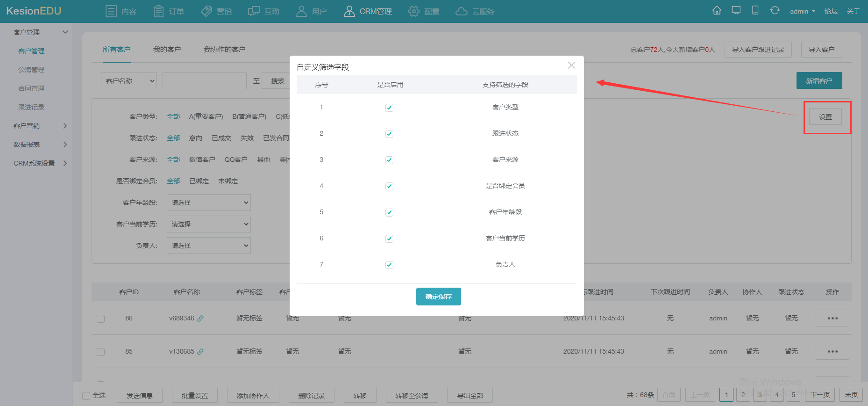Click the KesionEDU logo
868x406 pixels.
[x=34, y=11]
